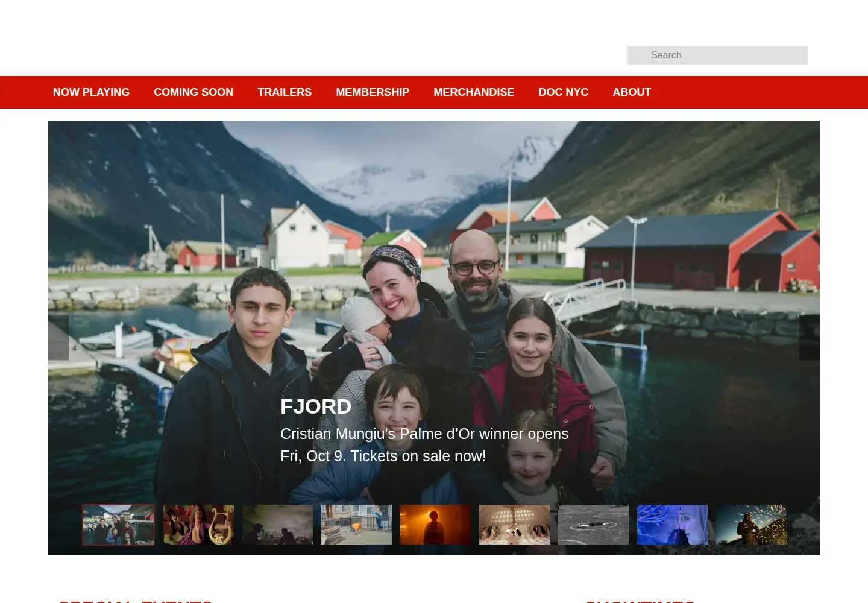
Task: Choose the golden lyre thumbnail
Action: [x=198, y=525]
